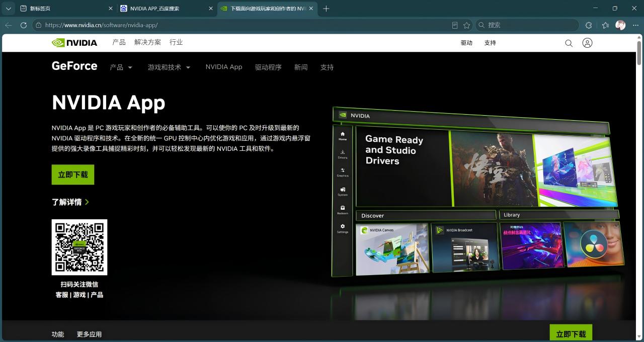Open the browser profile avatar

pyautogui.click(x=620, y=25)
